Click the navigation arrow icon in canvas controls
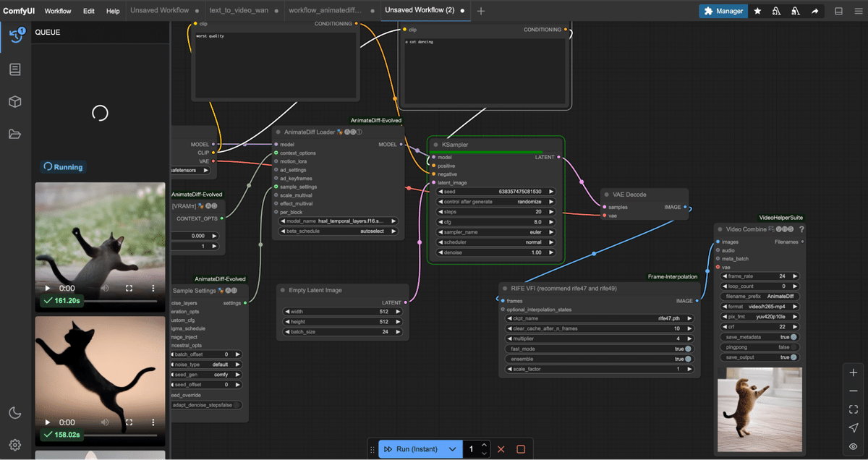Screen dimensions: 868x460 [x=854, y=428]
